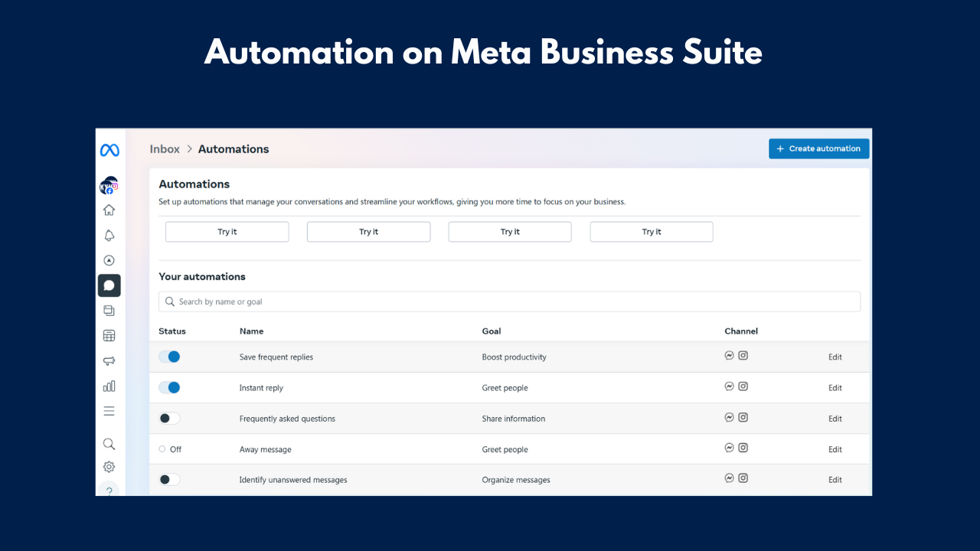Edit the Frequently asked questions automation
Viewport: 980px width, 551px height.
pyautogui.click(x=835, y=419)
